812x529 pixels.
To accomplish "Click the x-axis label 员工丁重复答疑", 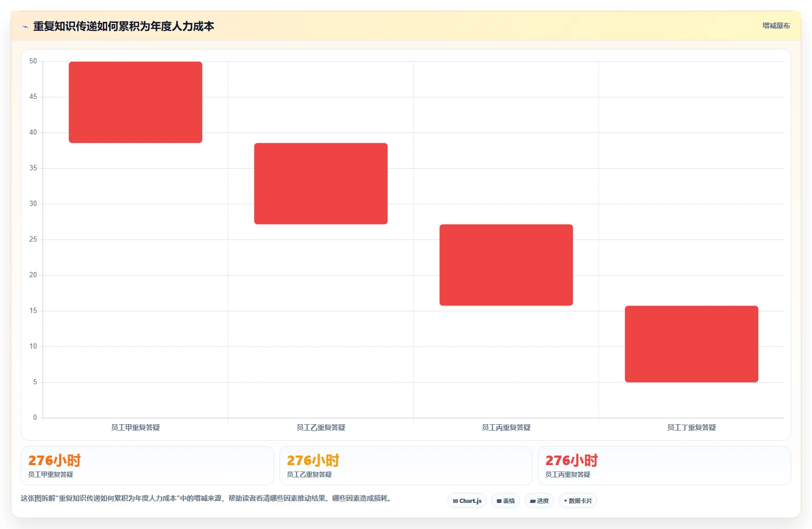I will (x=691, y=427).
